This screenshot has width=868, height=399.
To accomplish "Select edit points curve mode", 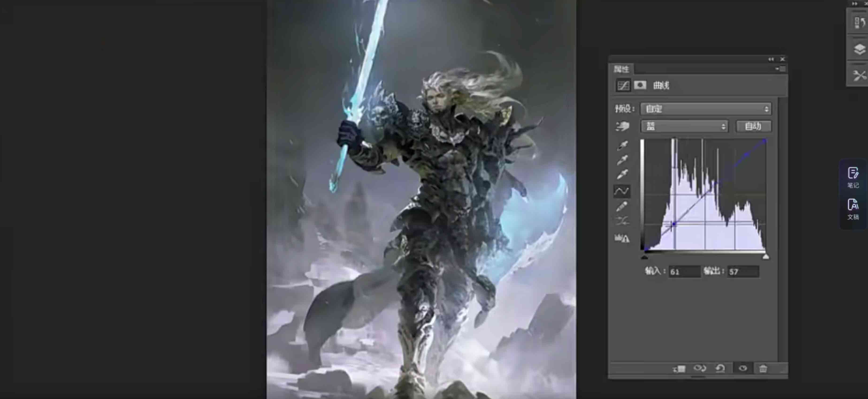I will (622, 191).
